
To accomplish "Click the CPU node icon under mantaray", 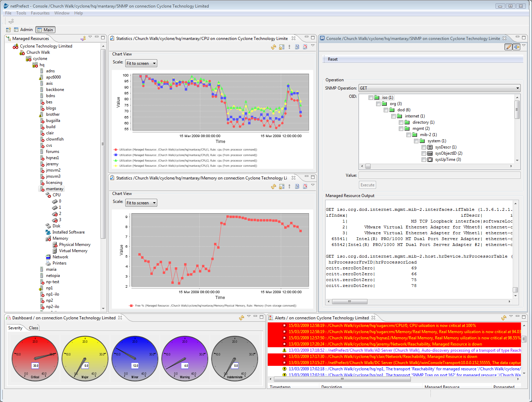I will [x=48, y=195].
